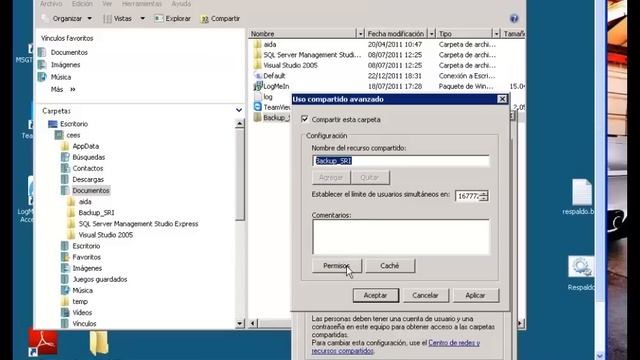Click the Compartir toolbar button
Viewport: 640px width, 360px height.
tap(220, 19)
